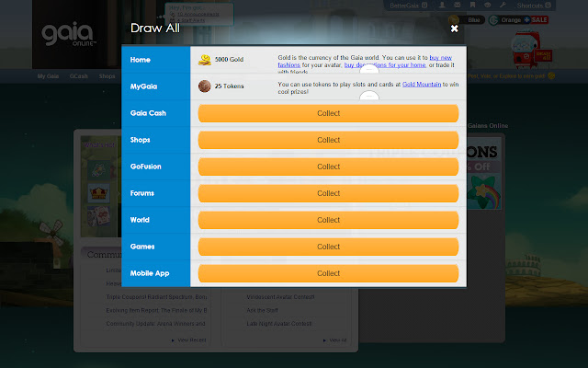The height and width of the screenshot is (368, 588).
Task: Open the user profile icon in top toolbar
Action: tap(442, 5)
